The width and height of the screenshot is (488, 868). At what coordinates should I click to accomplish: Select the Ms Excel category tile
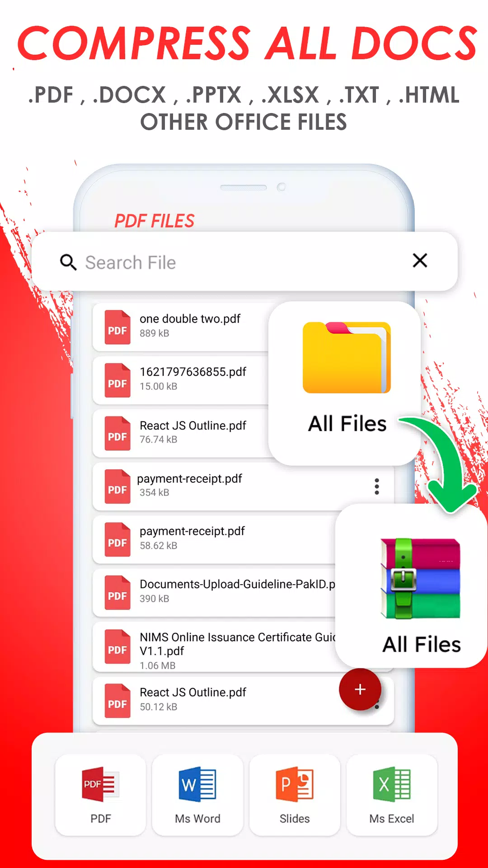(x=392, y=795)
